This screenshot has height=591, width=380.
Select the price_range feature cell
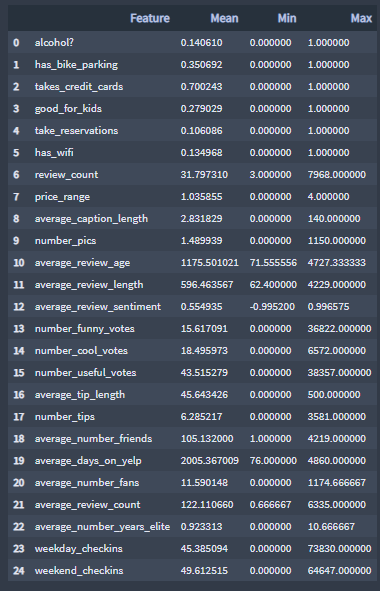pos(62,196)
